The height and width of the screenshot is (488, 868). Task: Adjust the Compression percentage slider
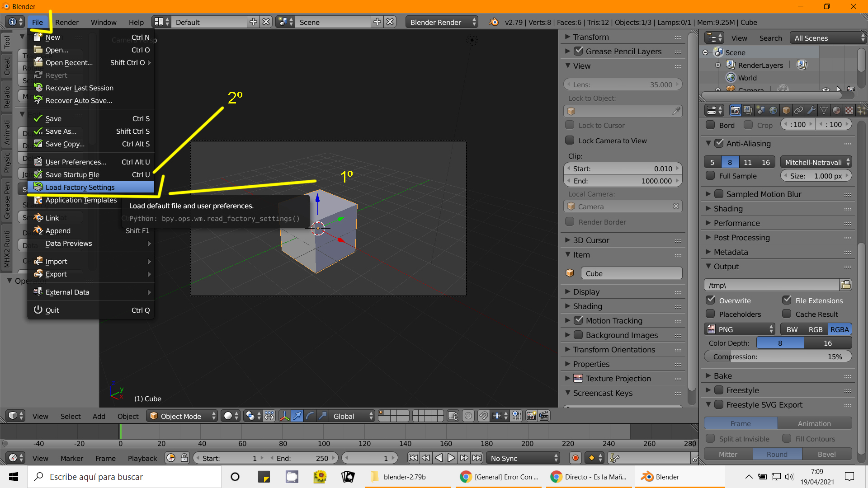pyautogui.click(x=778, y=357)
